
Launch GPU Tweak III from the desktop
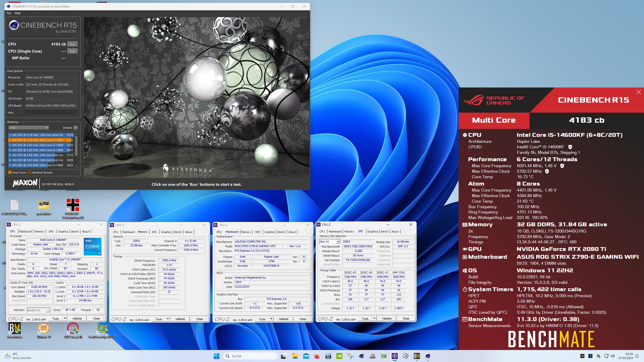coord(73,330)
